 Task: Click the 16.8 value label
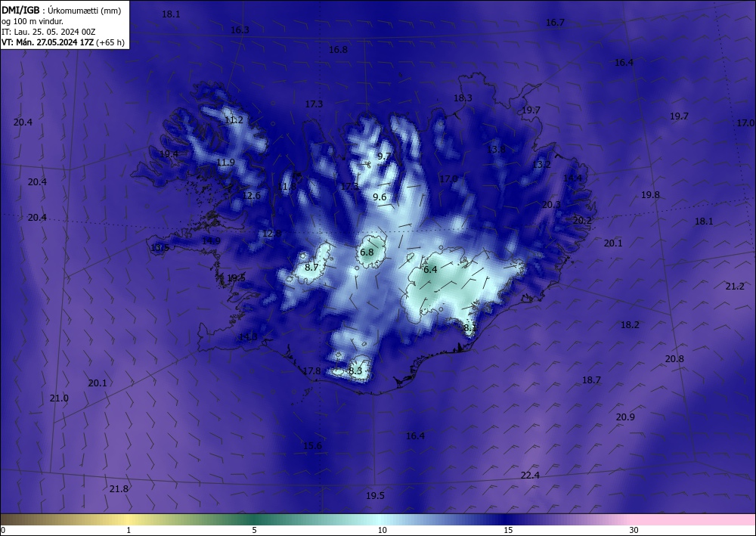click(x=338, y=50)
